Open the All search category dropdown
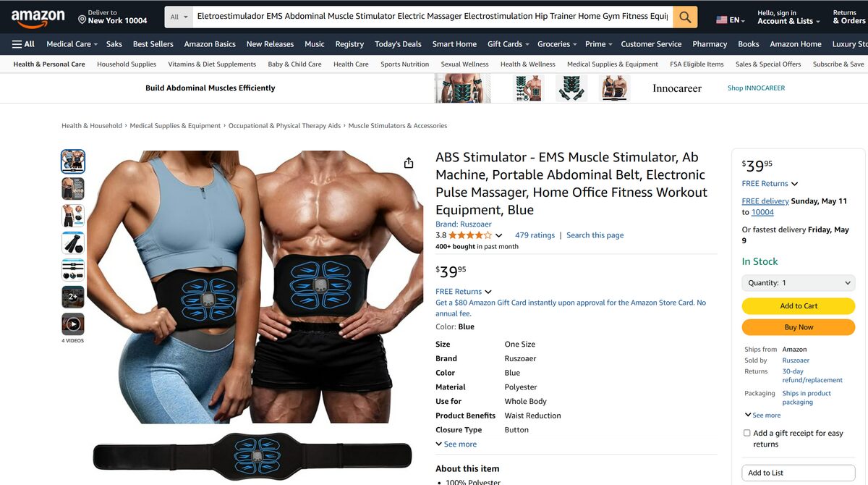 [x=178, y=17]
